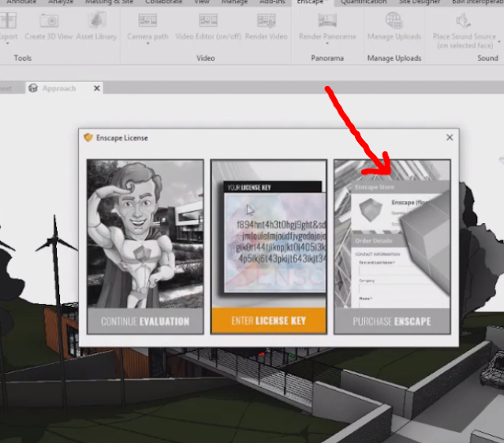Click the Sound panel label
The height and width of the screenshot is (443, 504).
(487, 58)
